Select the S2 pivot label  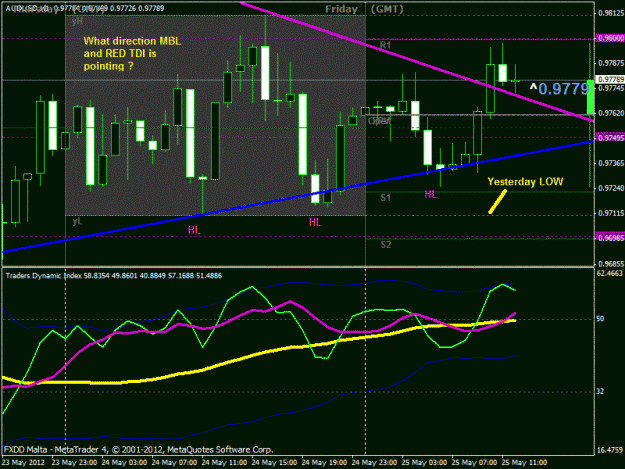click(386, 245)
